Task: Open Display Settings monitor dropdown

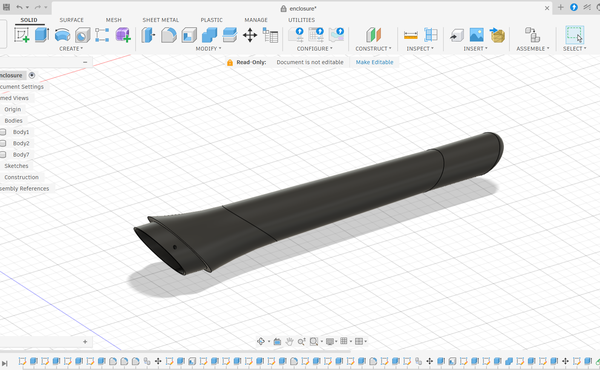Action: (x=331, y=341)
